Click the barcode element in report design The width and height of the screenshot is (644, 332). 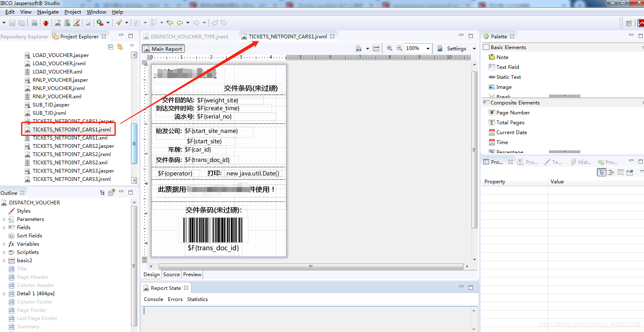[213, 230]
